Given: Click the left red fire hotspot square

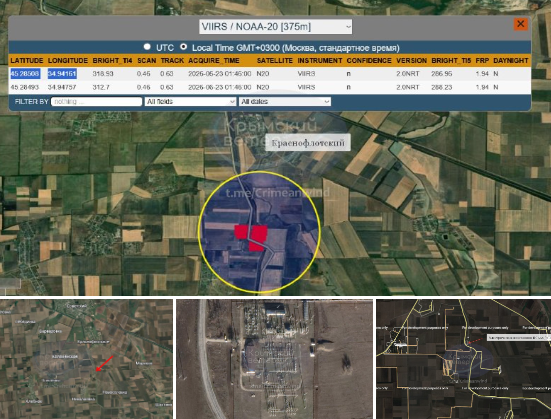Looking at the screenshot, I should click(x=241, y=232).
